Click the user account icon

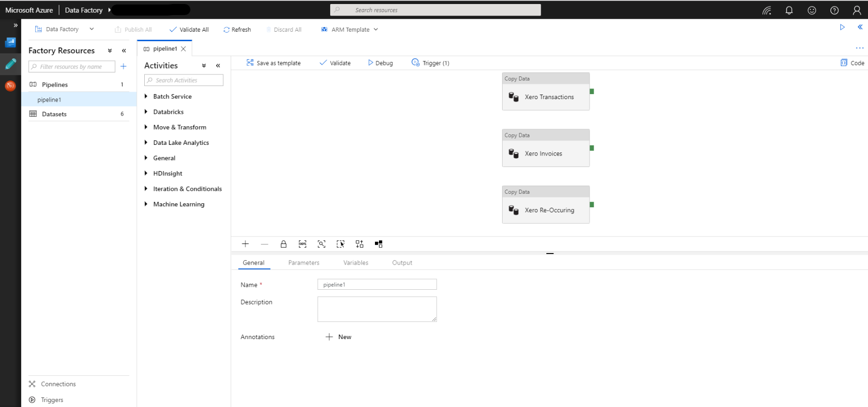click(857, 10)
